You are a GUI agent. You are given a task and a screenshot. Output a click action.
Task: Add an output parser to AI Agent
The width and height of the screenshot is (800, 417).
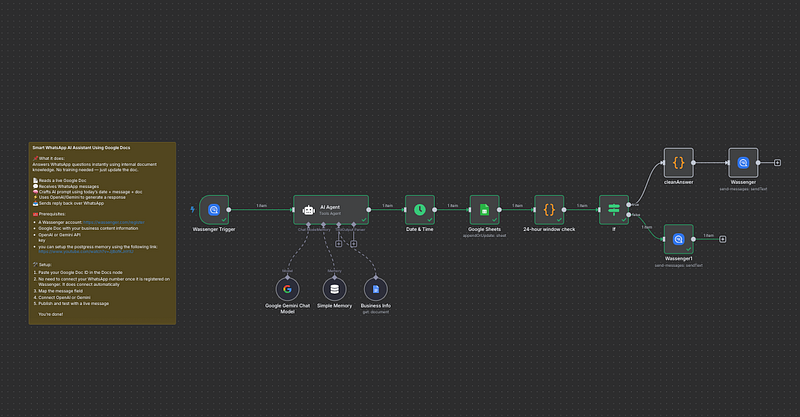352,243
